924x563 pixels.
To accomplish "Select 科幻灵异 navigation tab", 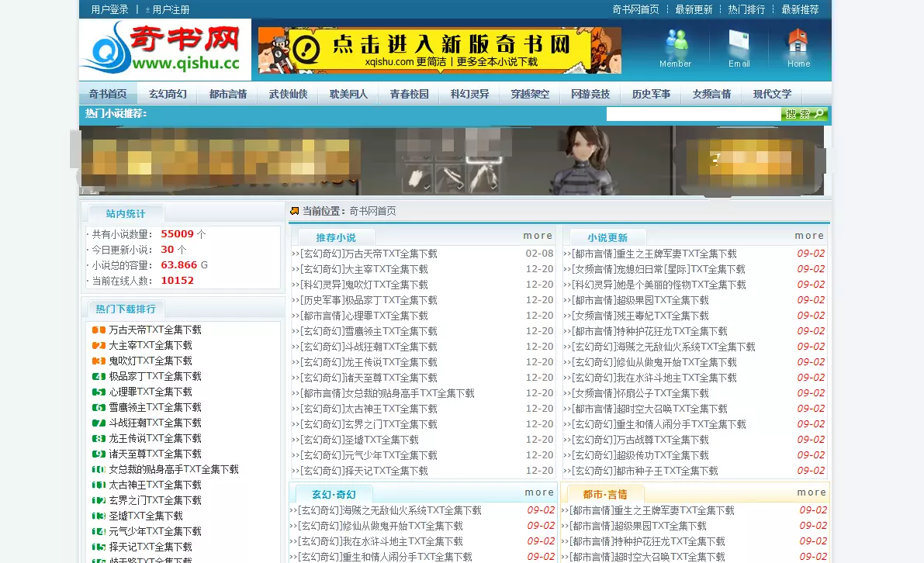I will (469, 94).
